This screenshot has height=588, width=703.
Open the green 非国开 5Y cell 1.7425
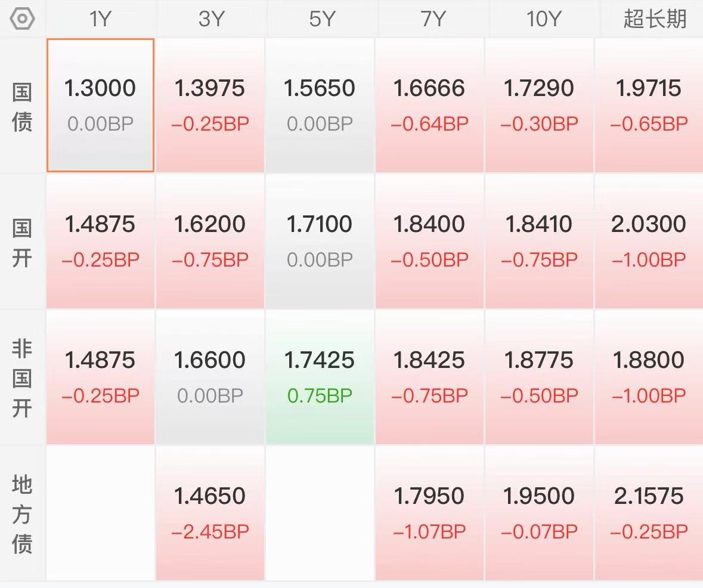click(320, 377)
